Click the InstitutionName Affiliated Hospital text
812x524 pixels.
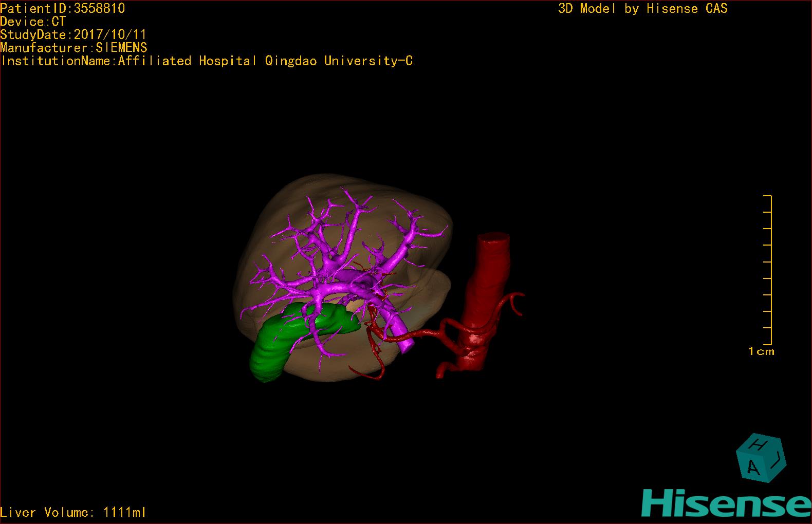(207, 61)
